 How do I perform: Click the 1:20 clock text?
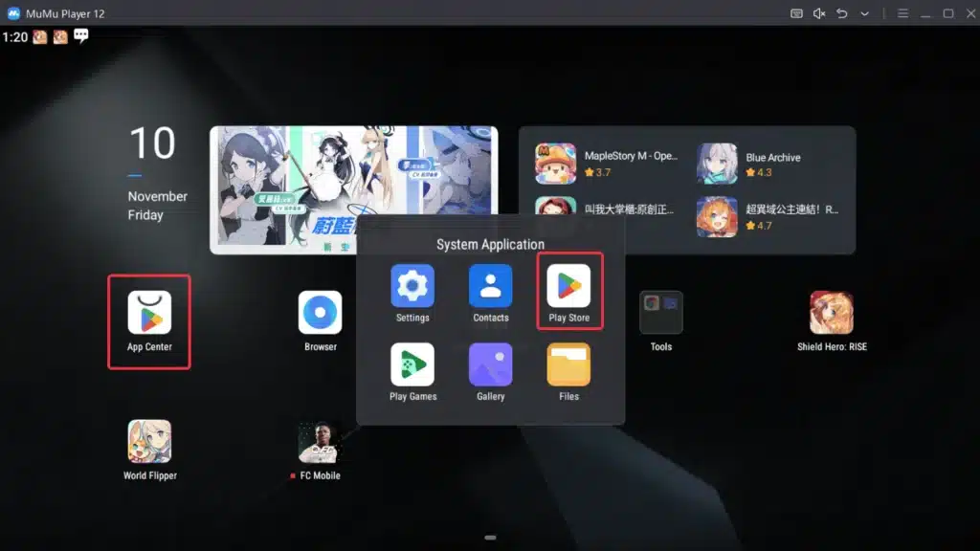15,37
